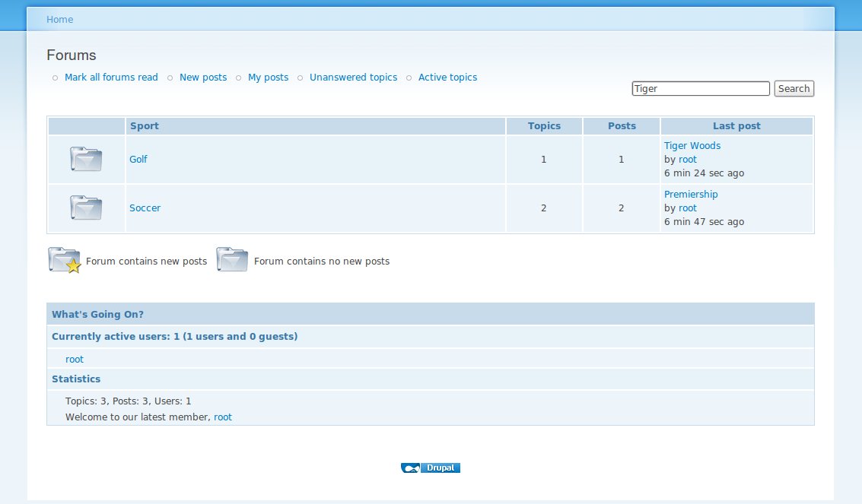Click Forum contains no new posts label
862x504 pixels.
tap(322, 262)
